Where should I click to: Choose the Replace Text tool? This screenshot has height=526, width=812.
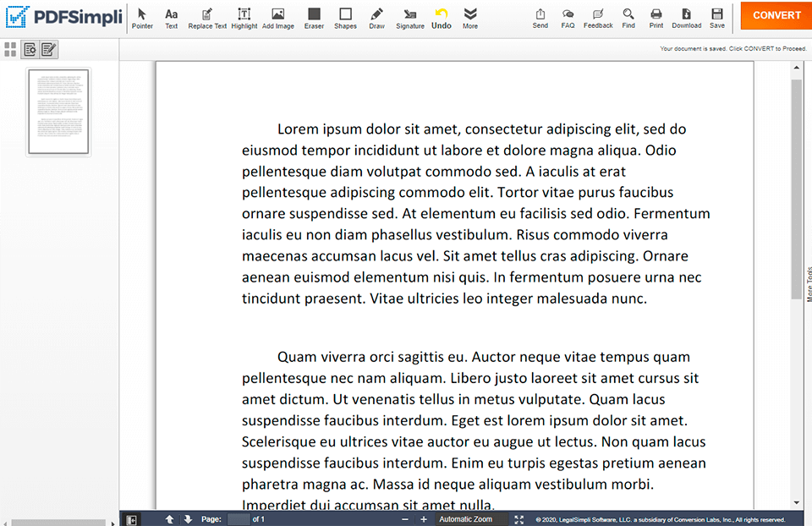tap(207, 18)
